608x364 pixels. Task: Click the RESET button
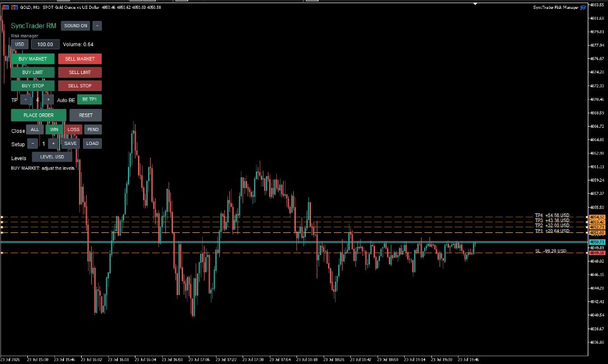tap(85, 115)
